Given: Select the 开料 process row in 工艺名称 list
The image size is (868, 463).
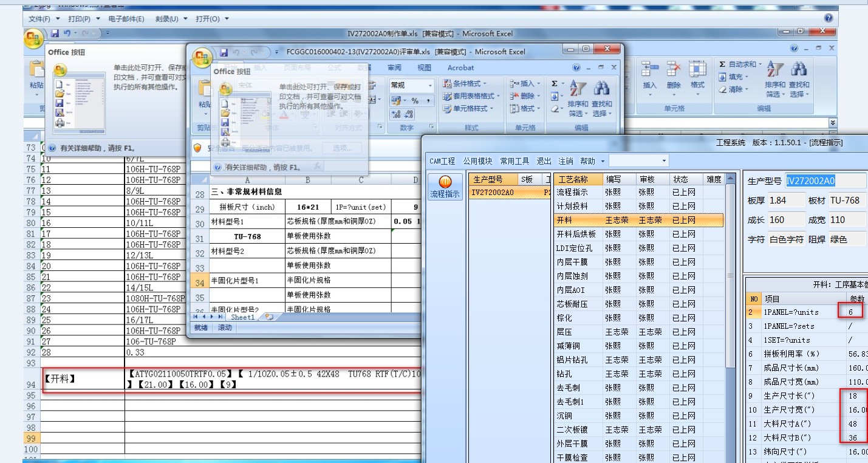Looking at the screenshot, I should pos(638,220).
